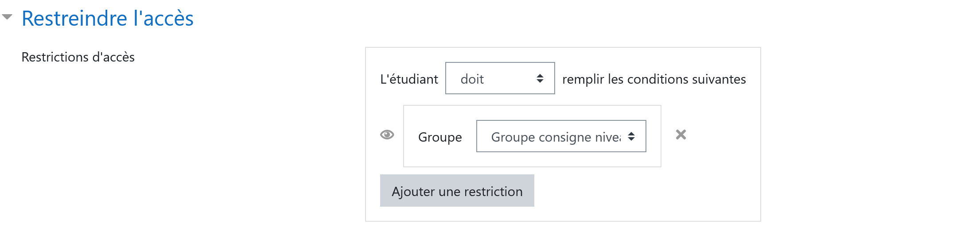Viewport: 980px width, 235px height.
Task: Click the Ajouter une restriction button
Action: coord(457,191)
